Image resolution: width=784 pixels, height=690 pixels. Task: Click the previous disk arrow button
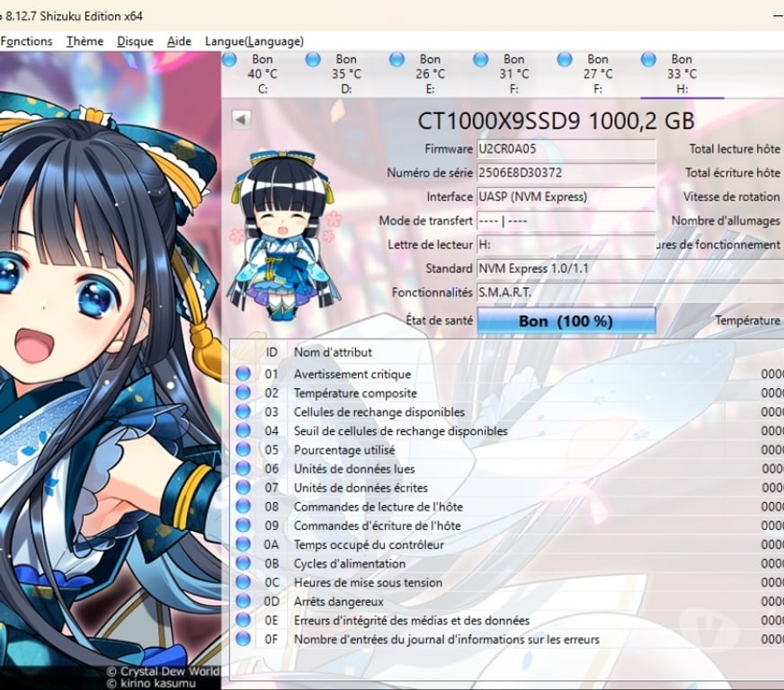(240, 119)
